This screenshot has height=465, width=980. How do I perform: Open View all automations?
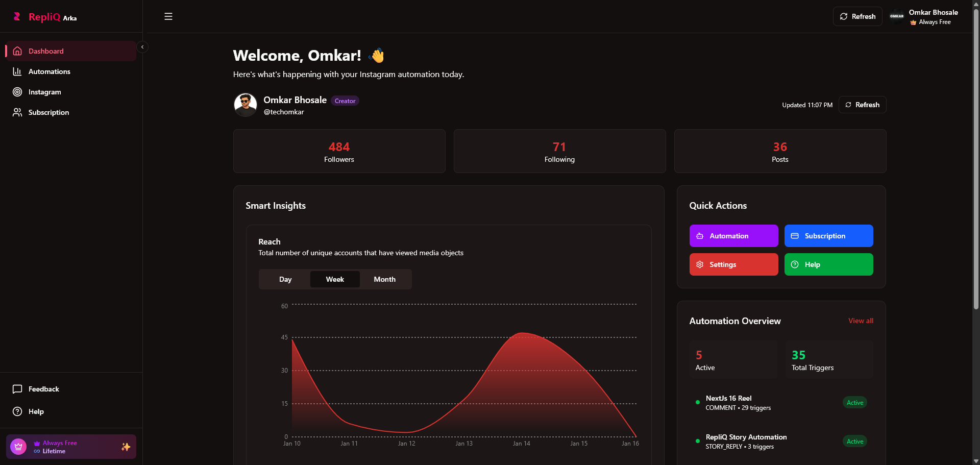click(861, 321)
